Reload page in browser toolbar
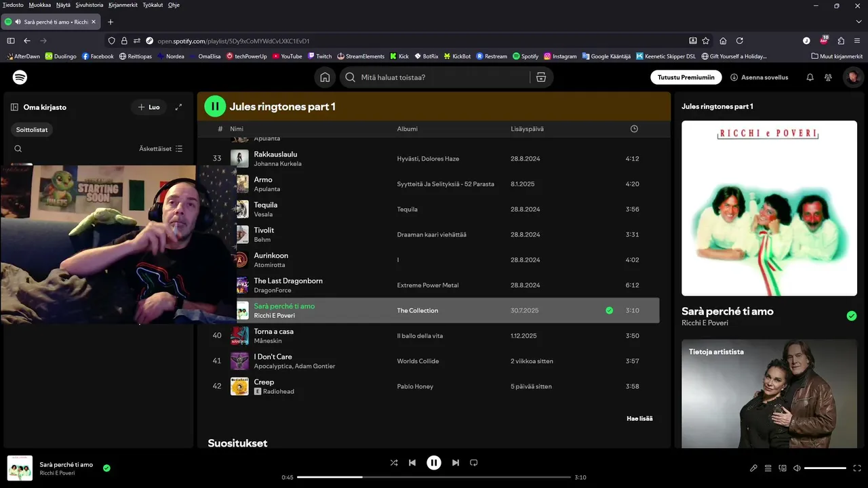Screen dimensions: 868x488 click(x=740, y=41)
